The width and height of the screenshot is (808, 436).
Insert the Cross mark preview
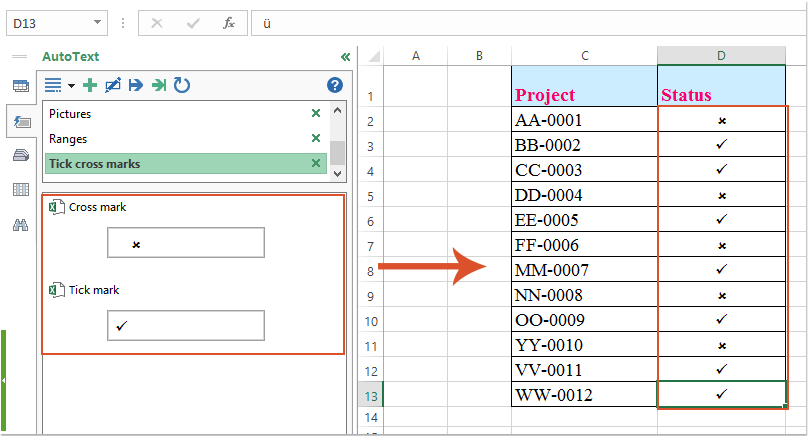[x=186, y=242]
